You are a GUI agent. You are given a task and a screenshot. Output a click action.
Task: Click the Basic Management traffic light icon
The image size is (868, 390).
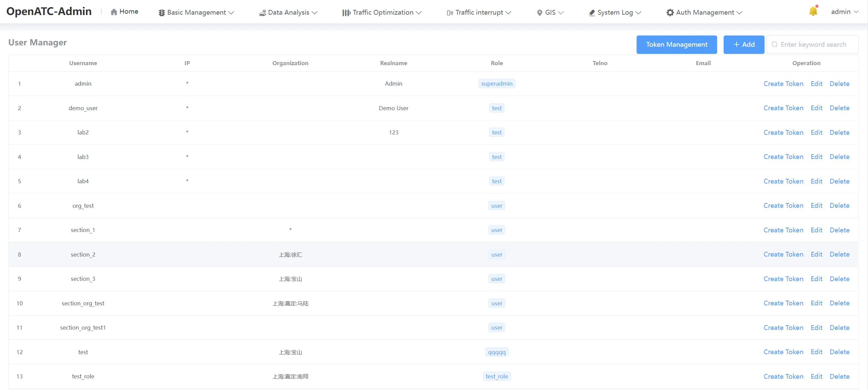coord(162,13)
